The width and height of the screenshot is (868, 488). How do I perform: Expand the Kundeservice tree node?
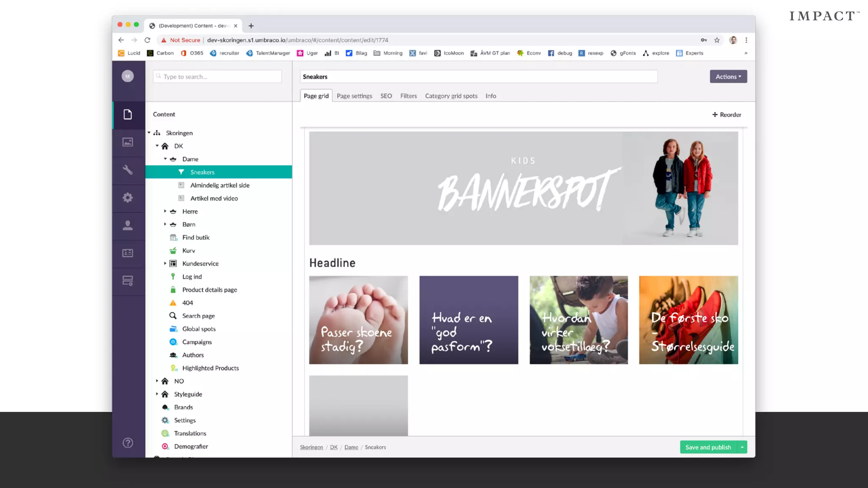click(165, 263)
